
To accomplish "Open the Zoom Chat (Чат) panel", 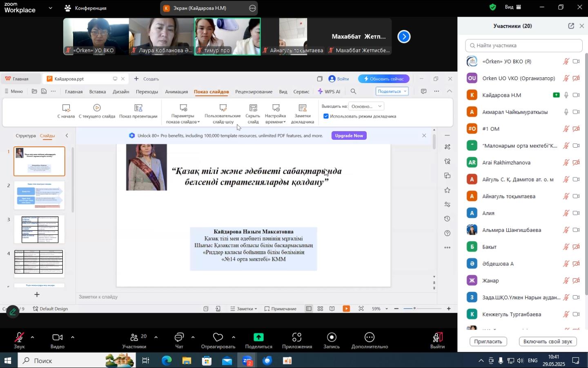I will [x=179, y=337].
